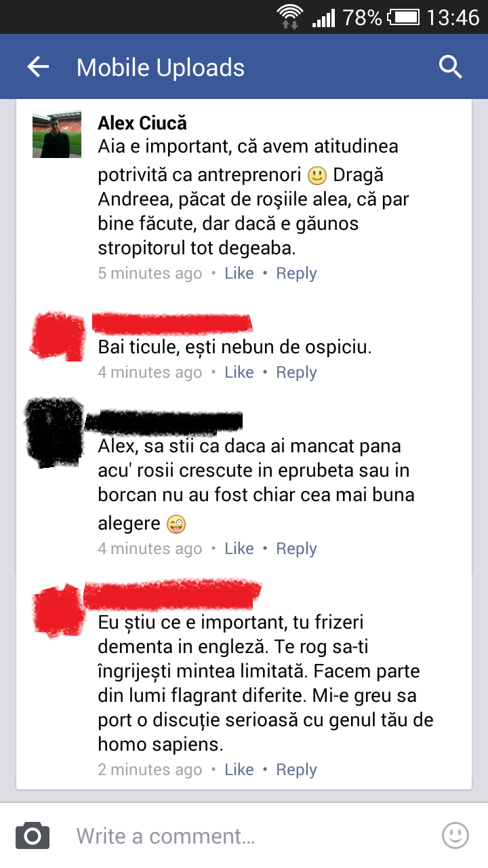
Task: Tap the signal strength bars icon
Action: (323, 18)
